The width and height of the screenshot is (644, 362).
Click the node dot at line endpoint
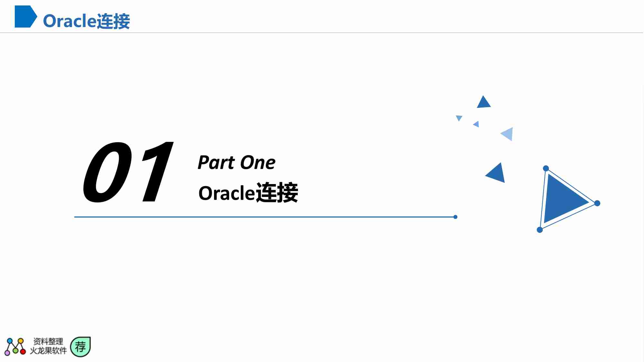point(456,217)
